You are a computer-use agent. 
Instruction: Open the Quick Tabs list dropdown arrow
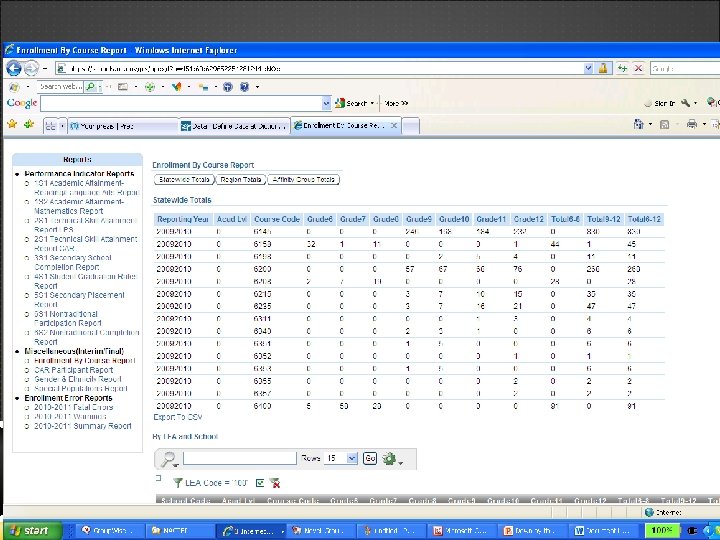coord(62,126)
